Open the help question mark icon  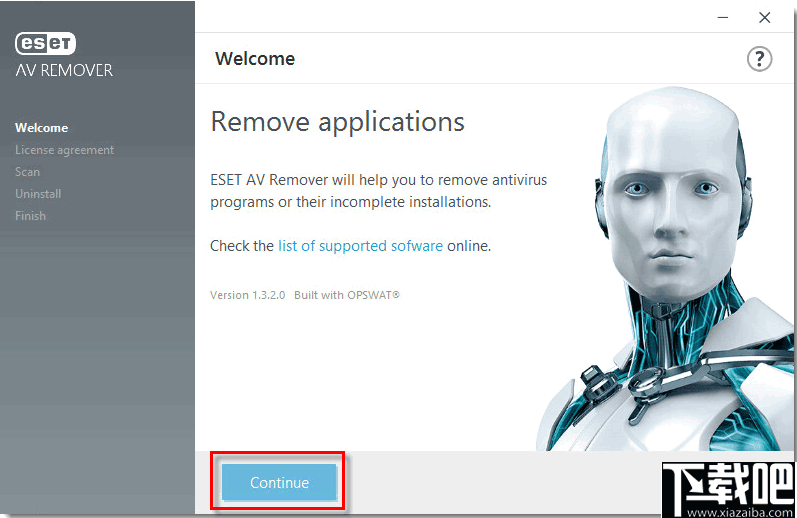point(759,59)
